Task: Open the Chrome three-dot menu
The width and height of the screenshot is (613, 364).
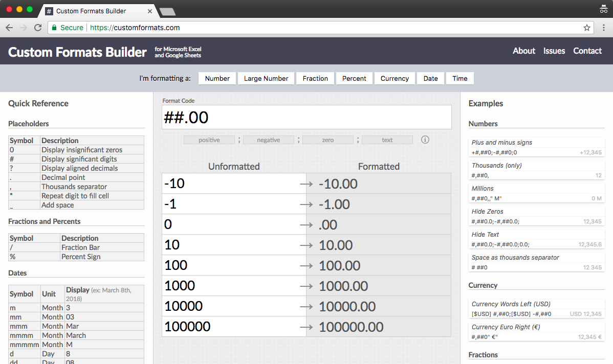Action: 605,28
